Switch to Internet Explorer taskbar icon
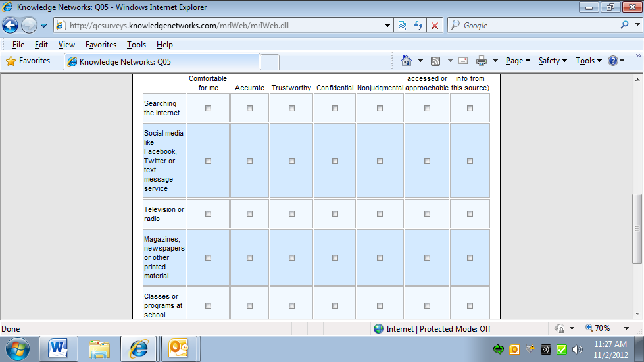Image resolution: width=644 pixels, height=362 pixels. (139, 349)
